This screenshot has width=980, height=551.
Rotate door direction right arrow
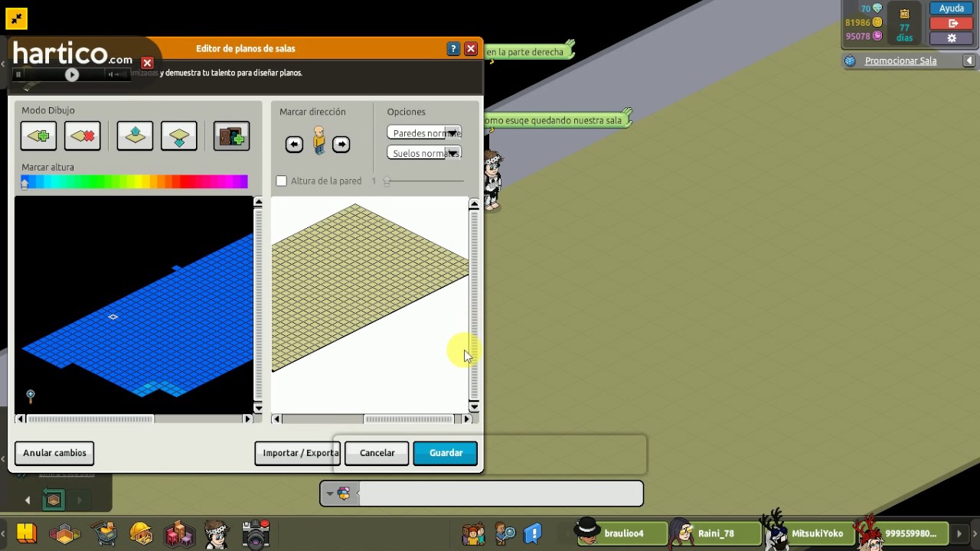[341, 145]
